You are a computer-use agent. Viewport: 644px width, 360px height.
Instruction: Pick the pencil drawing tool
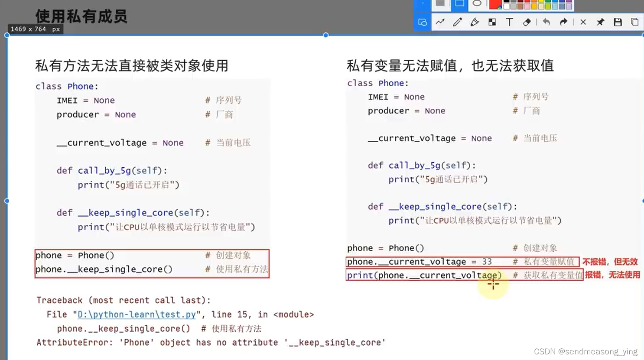click(x=458, y=22)
